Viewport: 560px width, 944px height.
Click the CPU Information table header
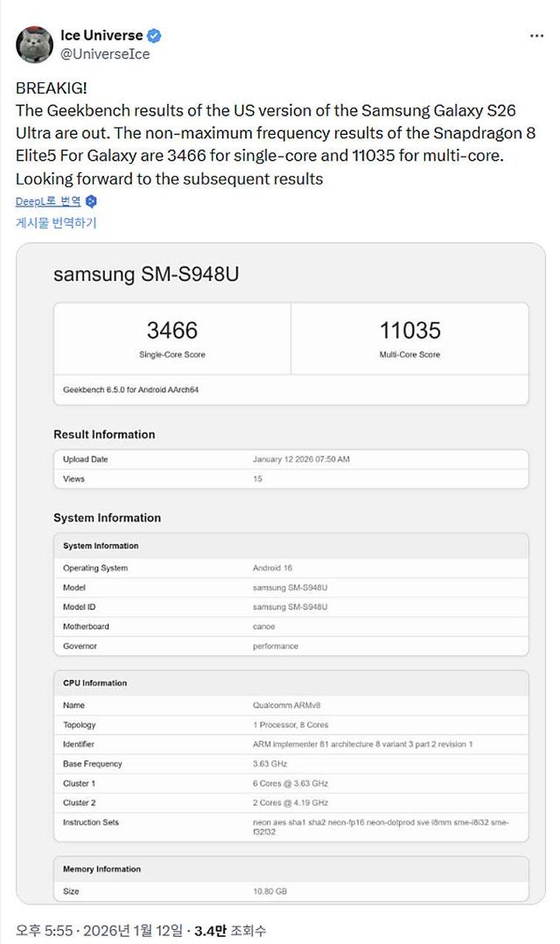290,683
